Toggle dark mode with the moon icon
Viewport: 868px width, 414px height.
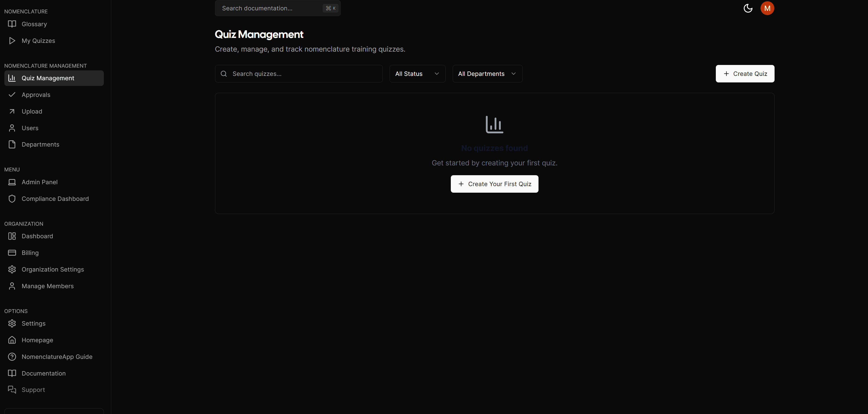pos(748,8)
